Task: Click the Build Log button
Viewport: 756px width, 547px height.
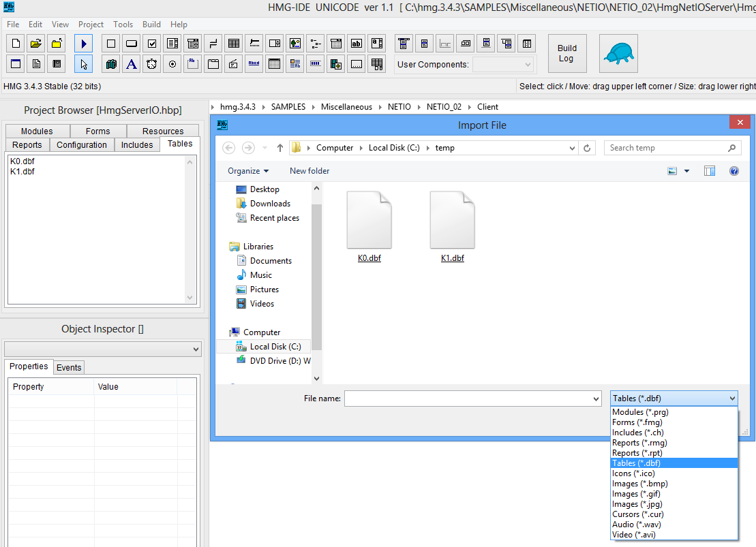Action: (567, 54)
